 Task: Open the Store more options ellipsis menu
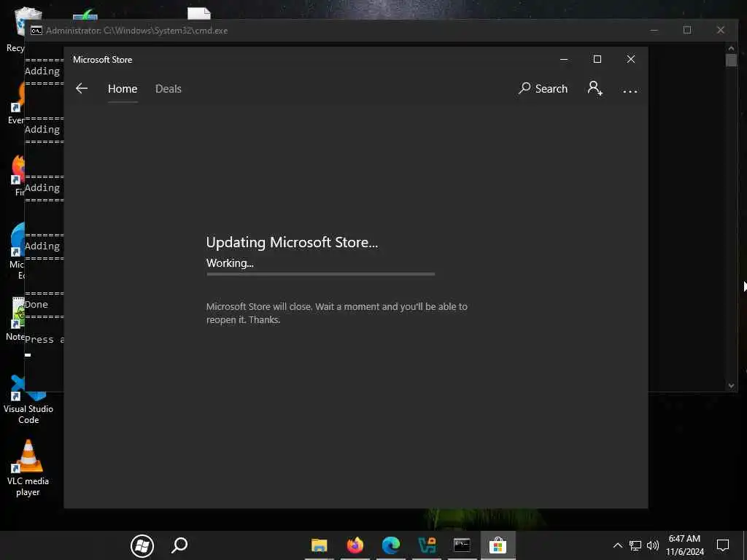630,91
